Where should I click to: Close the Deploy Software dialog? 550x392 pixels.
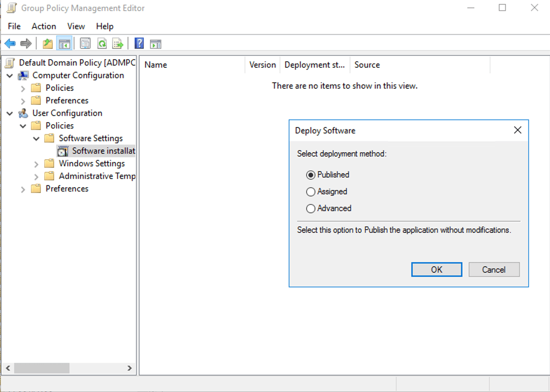click(517, 130)
